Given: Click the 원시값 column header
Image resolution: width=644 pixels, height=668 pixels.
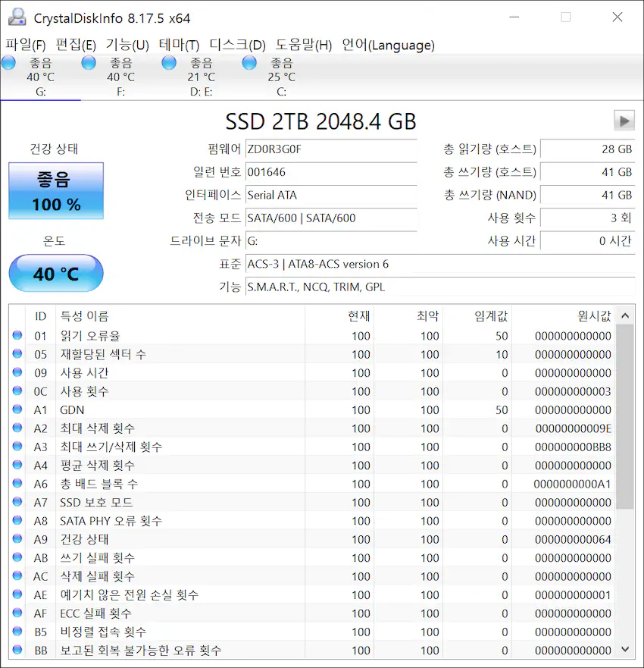Looking at the screenshot, I should [x=563, y=316].
